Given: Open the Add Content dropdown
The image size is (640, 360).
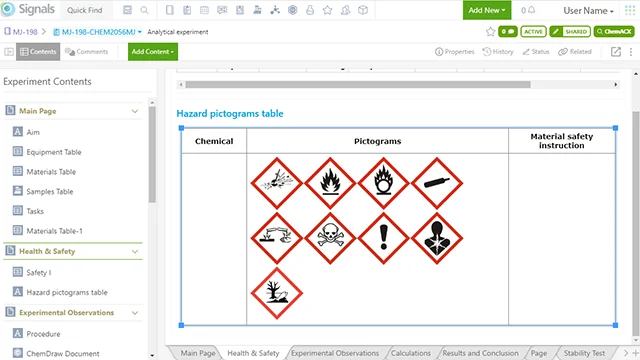Looking at the screenshot, I should 153,52.
